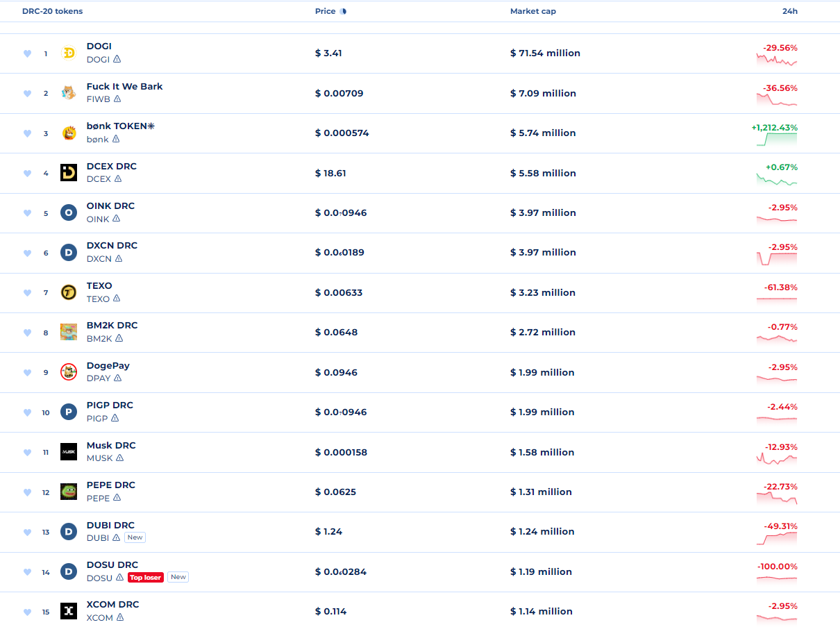Favorite PEPE DRC using its heart icon
This screenshot has height=627, width=840.
[26, 492]
